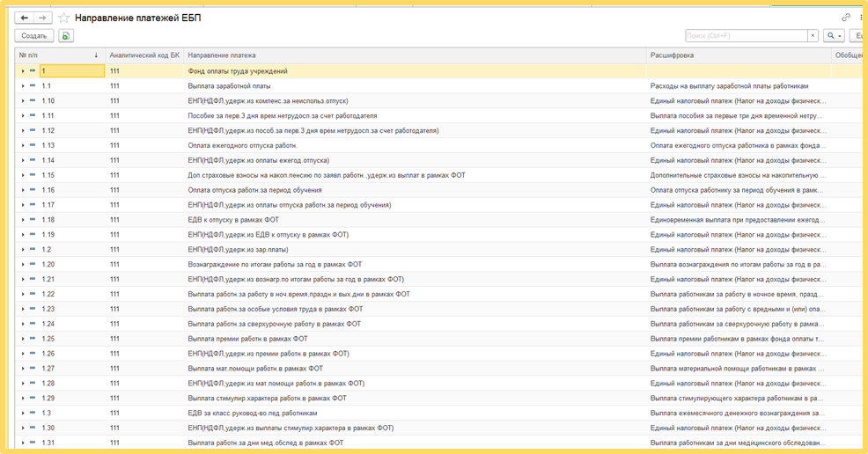The image size is (868, 454).
Task: Click the green copy-create icon next to Создать
Action: point(66,36)
